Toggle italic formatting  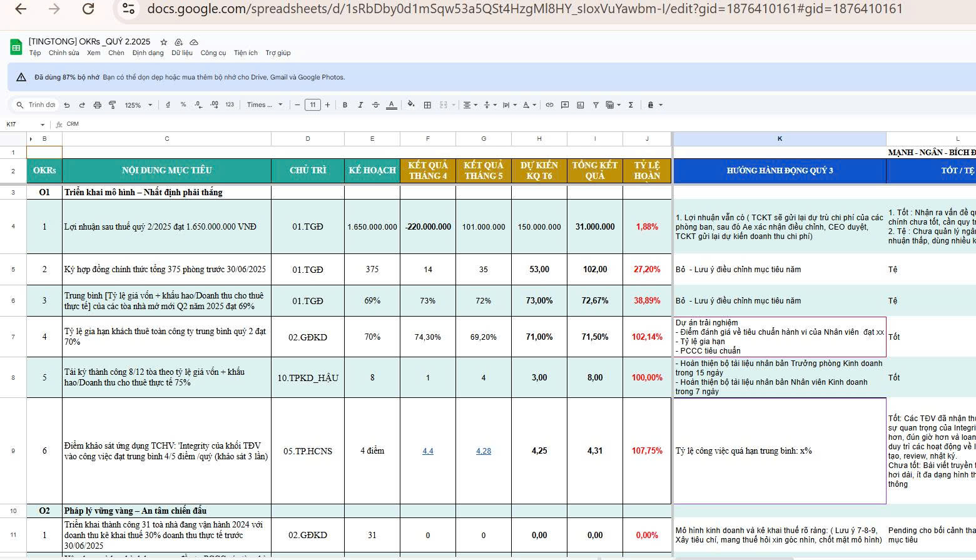[x=360, y=105]
